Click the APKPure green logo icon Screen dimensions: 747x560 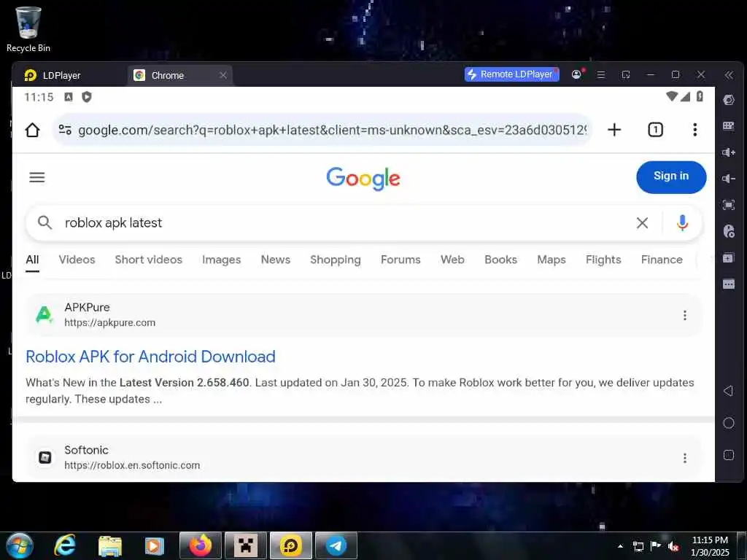click(44, 315)
